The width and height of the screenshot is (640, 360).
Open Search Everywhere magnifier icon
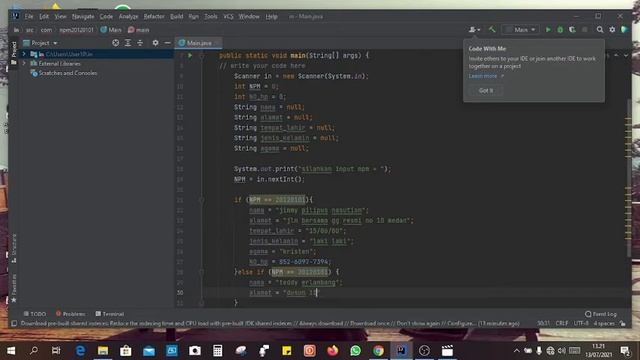point(600,29)
